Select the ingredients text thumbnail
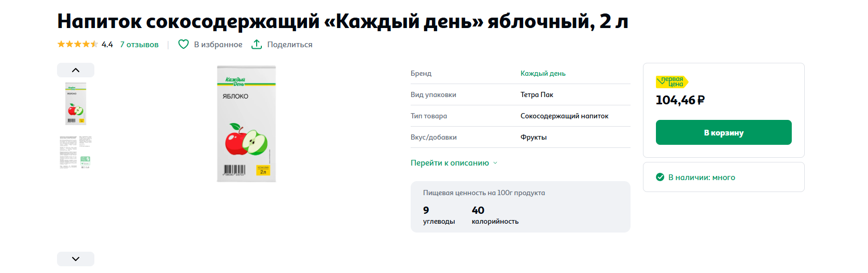Image resolution: width=868 pixels, height=273 pixels. (76, 152)
